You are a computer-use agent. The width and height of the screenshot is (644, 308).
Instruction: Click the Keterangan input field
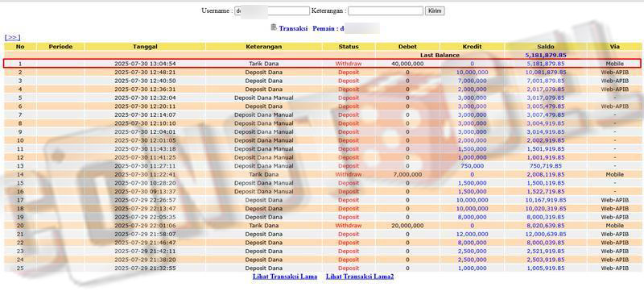tap(386, 10)
